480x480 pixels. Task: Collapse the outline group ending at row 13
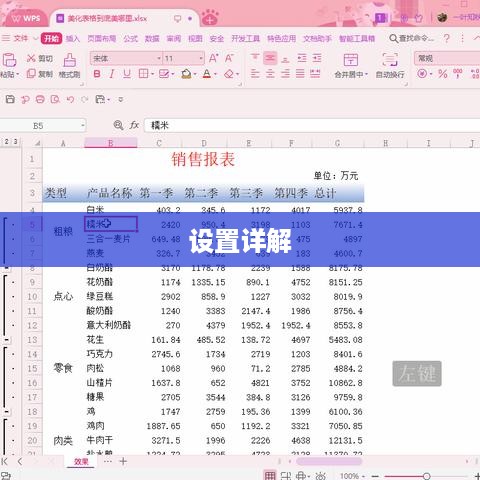(7, 340)
